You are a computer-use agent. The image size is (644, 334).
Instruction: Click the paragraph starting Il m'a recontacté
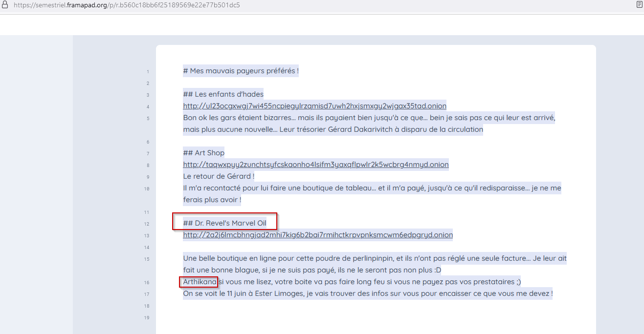(x=372, y=188)
